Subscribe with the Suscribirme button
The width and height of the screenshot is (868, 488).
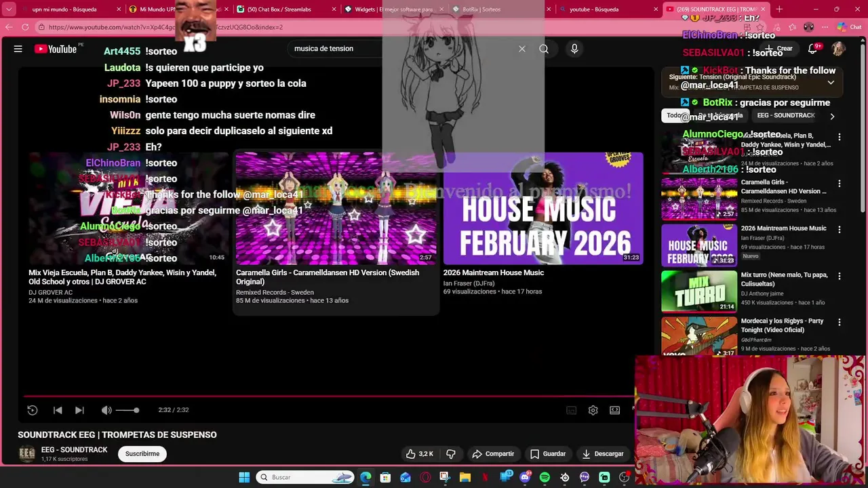point(142,454)
